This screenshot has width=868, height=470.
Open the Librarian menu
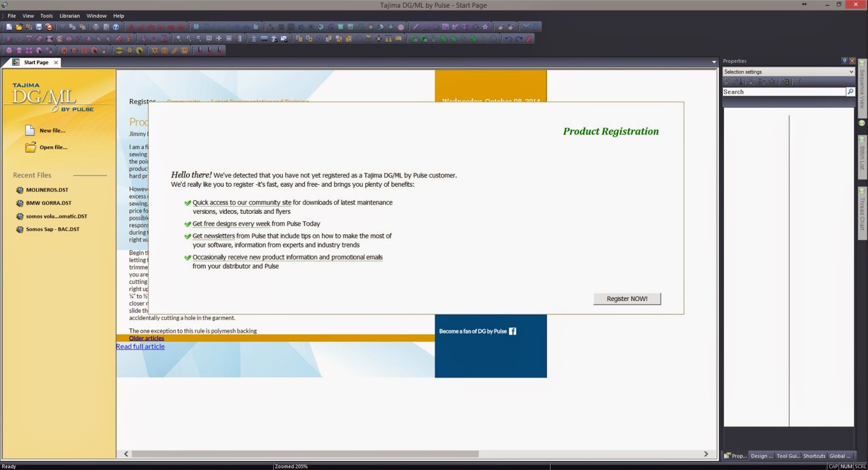tap(69, 16)
